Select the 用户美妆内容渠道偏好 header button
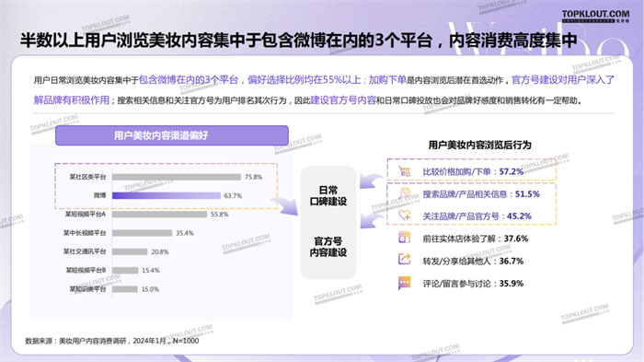Viewport: 644px width, 362px height. tap(172, 135)
